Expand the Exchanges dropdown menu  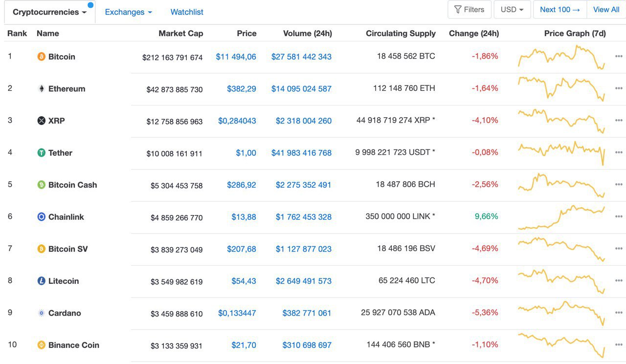128,12
